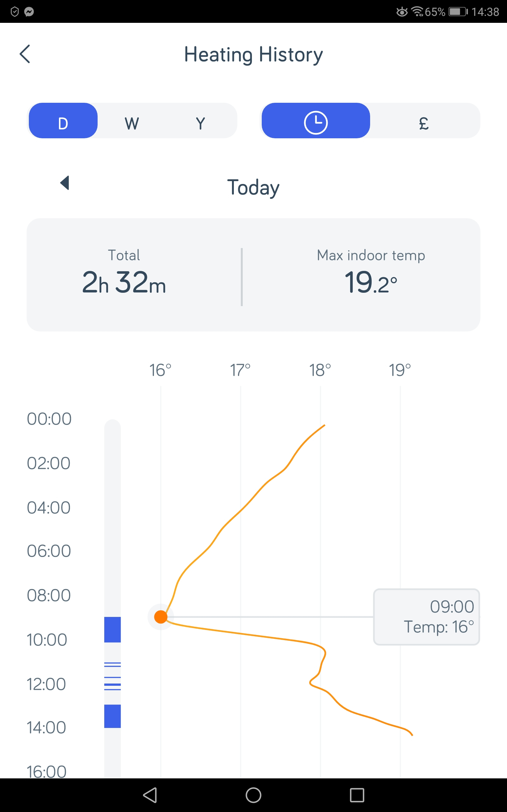Tap the Today date label

point(253,187)
